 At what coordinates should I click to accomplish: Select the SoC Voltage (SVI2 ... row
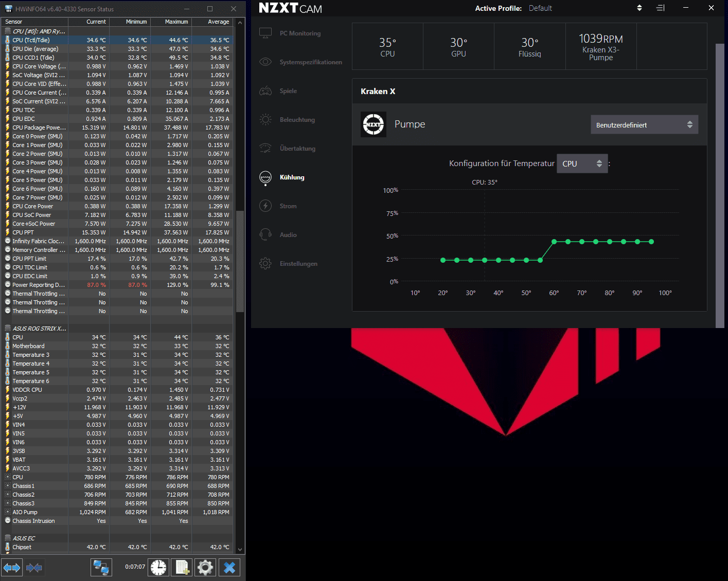pos(117,75)
